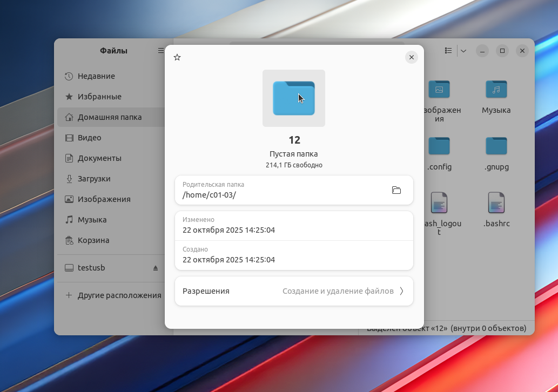This screenshot has height=392, width=558.
Task: Select the .bashrc file
Action: coord(496,203)
